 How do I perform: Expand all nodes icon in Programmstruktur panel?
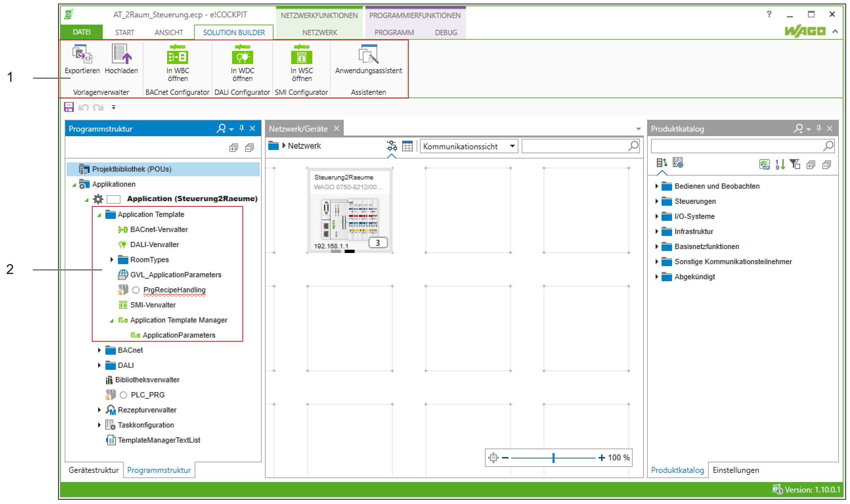click(x=233, y=148)
